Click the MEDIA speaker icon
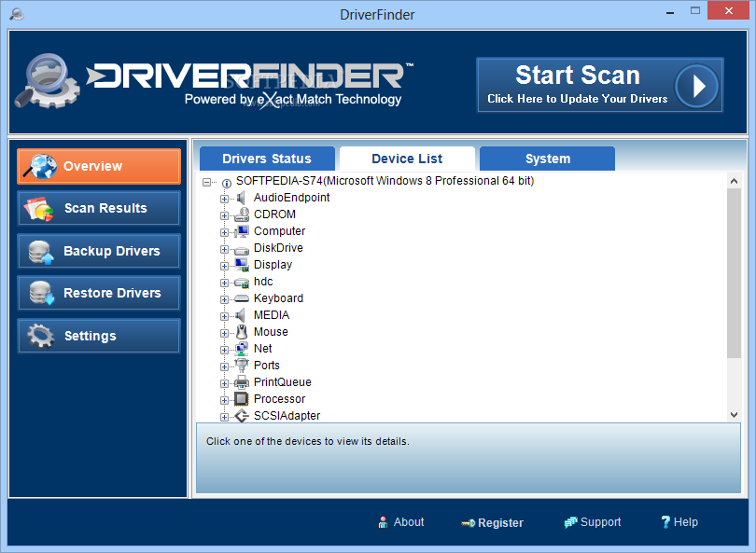This screenshot has height=553, width=756. 241,315
